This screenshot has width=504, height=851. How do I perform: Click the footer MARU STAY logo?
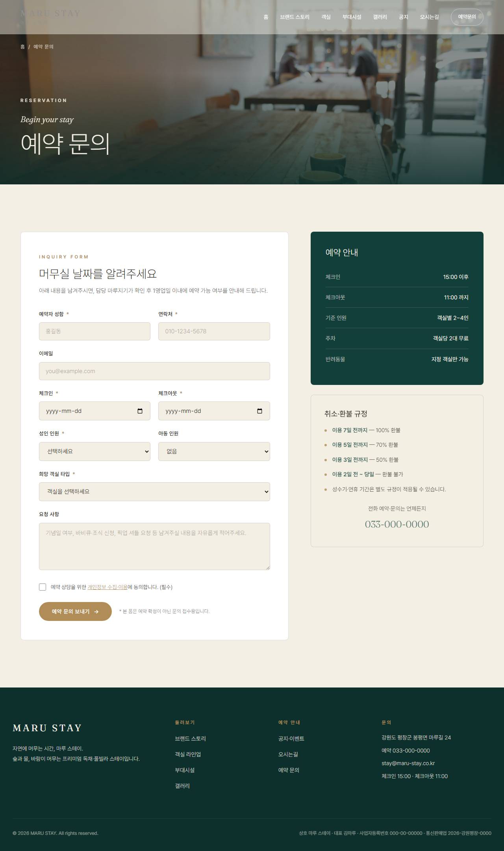coord(47,728)
